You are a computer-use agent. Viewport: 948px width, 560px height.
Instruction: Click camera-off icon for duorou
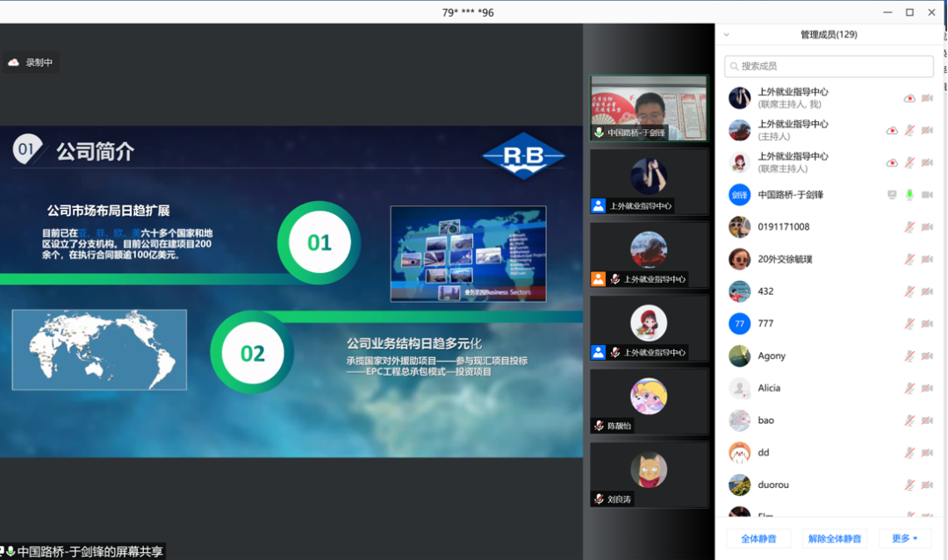coord(927,485)
